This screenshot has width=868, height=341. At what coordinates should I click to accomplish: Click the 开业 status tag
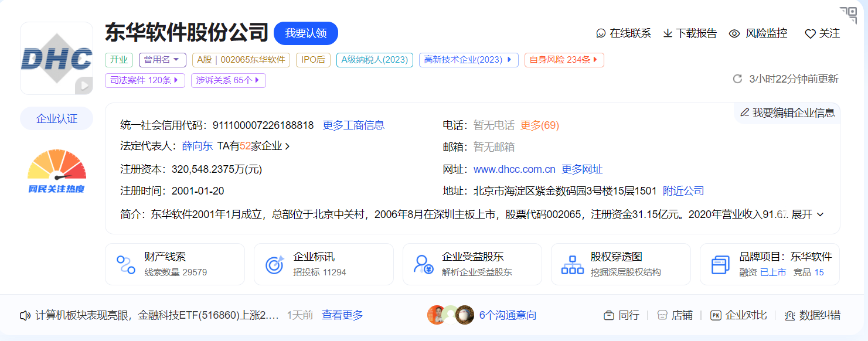(119, 60)
